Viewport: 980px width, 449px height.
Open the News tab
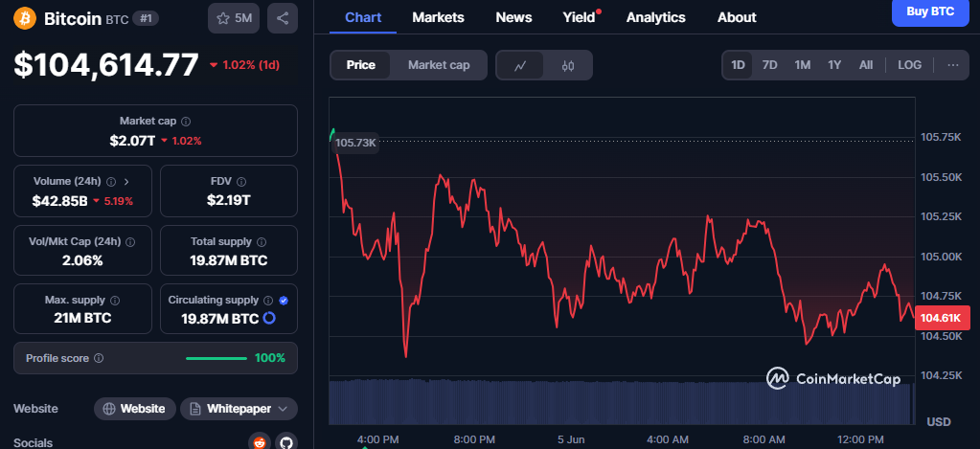pyautogui.click(x=513, y=17)
